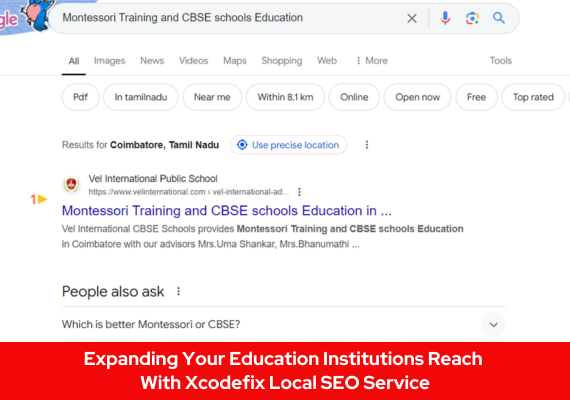Open three-dot menu next to location
The height and width of the screenshot is (400, 570).
click(x=367, y=145)
